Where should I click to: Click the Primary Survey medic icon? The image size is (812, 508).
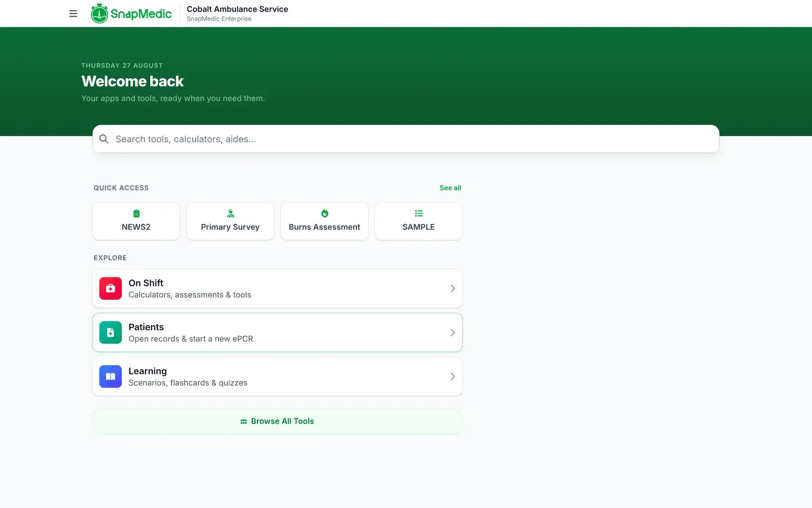(230, 213)
